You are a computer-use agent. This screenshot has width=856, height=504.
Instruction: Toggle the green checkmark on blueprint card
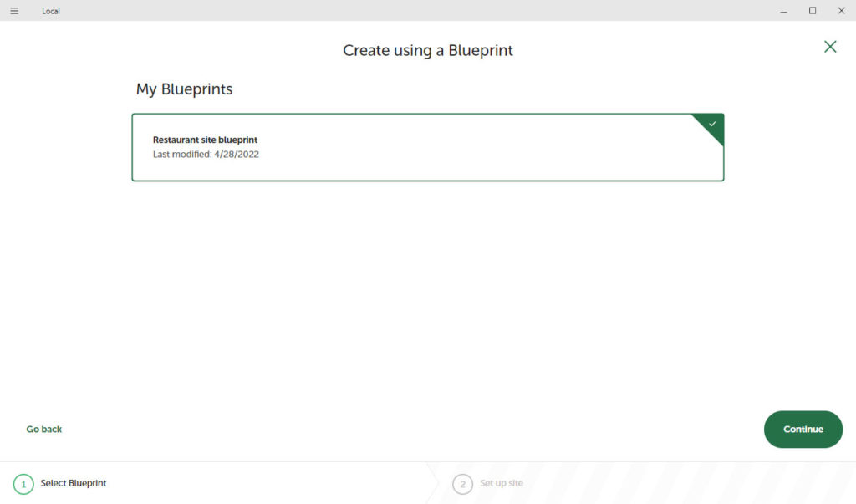tap(712, 124)
